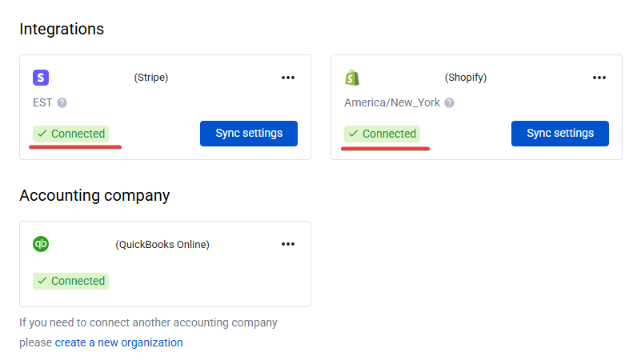
Task: Click the Shopify bag logo icon
Action: coord(351,78)
